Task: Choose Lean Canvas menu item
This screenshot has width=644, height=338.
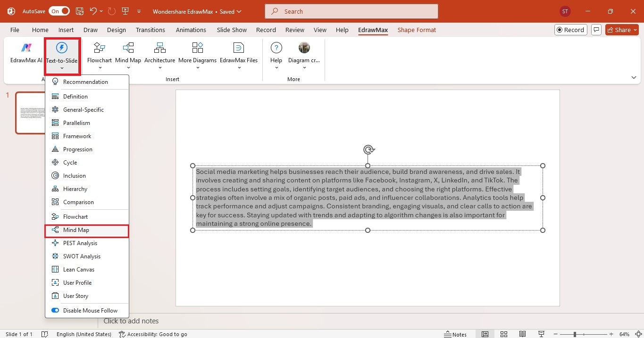Action: pos(87,270)
